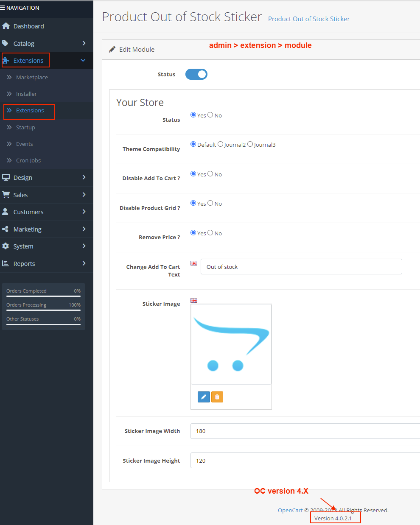Screen dimensions: 420x525
Task: Open Cron Jobs submenu item
Action: [x=28, y=160]
